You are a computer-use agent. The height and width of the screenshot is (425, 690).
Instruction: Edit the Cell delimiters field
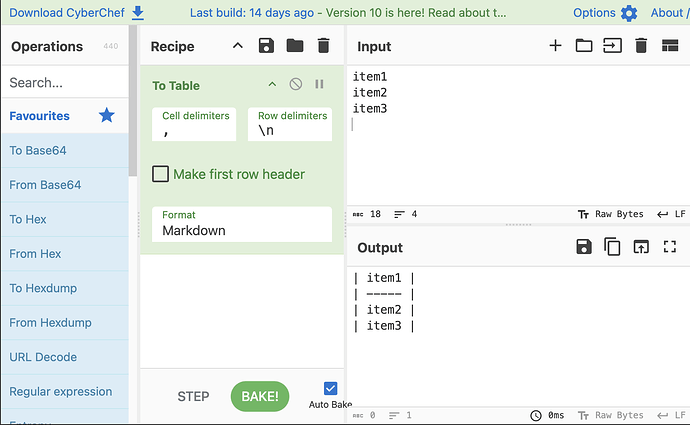click(194, 125)
